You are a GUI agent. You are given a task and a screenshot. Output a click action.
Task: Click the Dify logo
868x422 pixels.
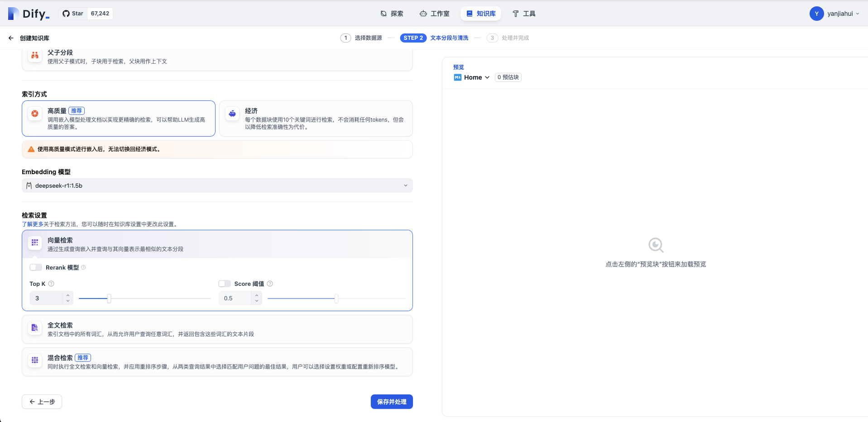pyautogui.click(x=29, y=14)
